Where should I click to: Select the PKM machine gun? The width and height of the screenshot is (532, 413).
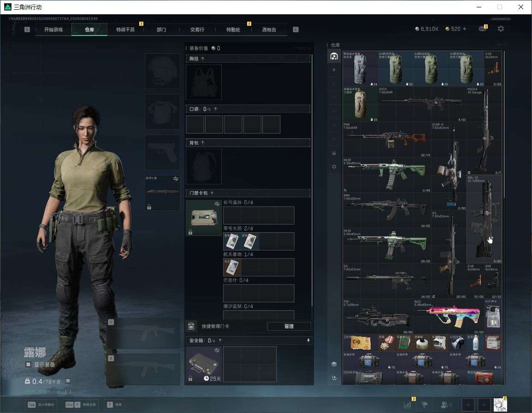[387, 140]
